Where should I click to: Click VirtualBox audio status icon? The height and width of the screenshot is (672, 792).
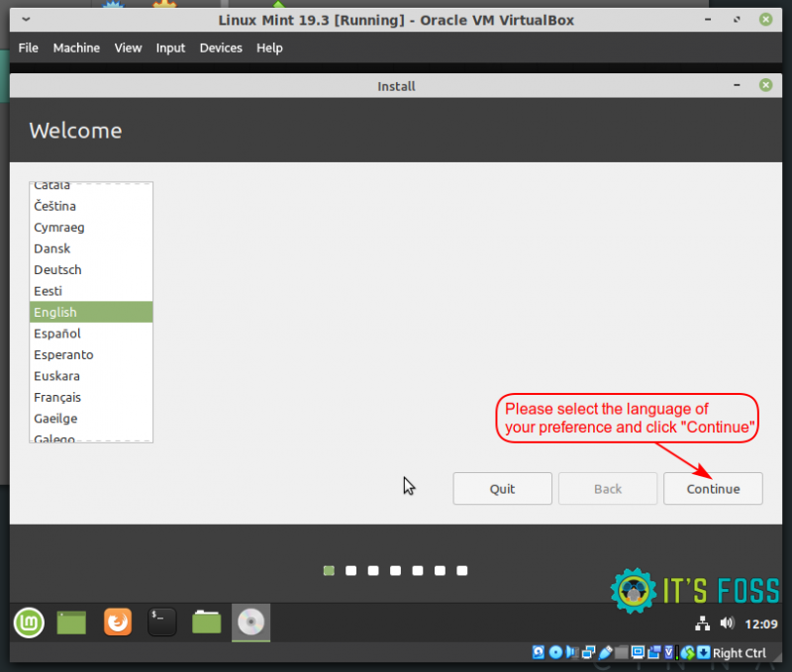(572, 652)
